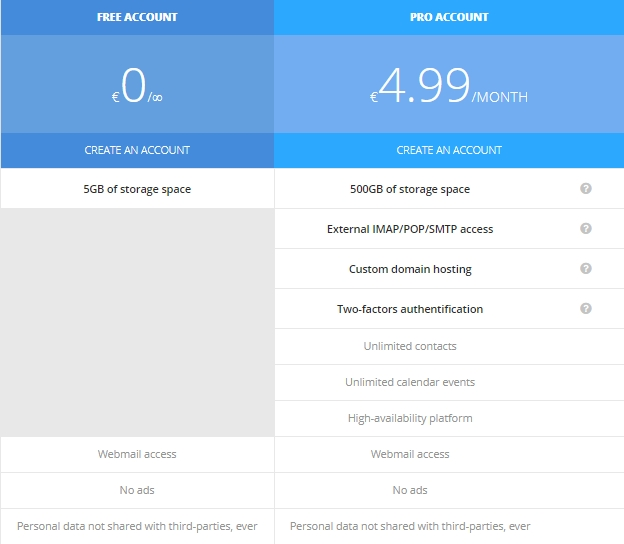Image resolution: width=624 pixels, height=544 pixels.
Task: Show help for Two-factors authentification
Action: [585, 308]
